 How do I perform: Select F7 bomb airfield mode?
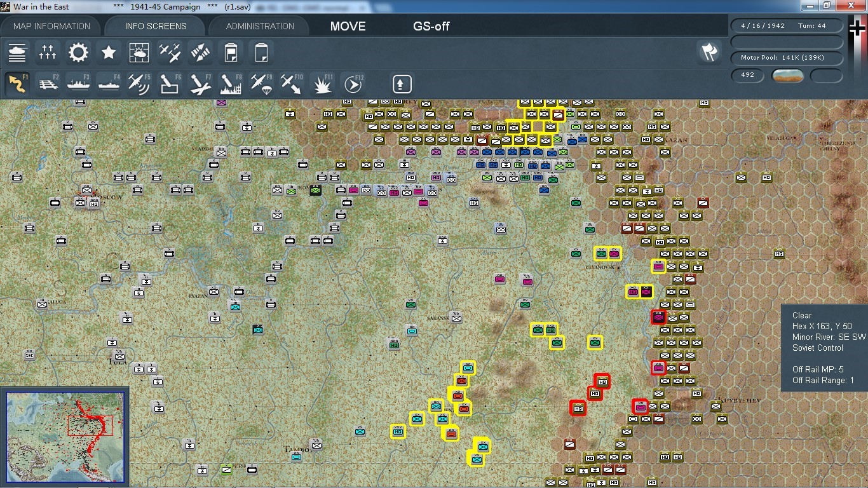click(200, 84)
